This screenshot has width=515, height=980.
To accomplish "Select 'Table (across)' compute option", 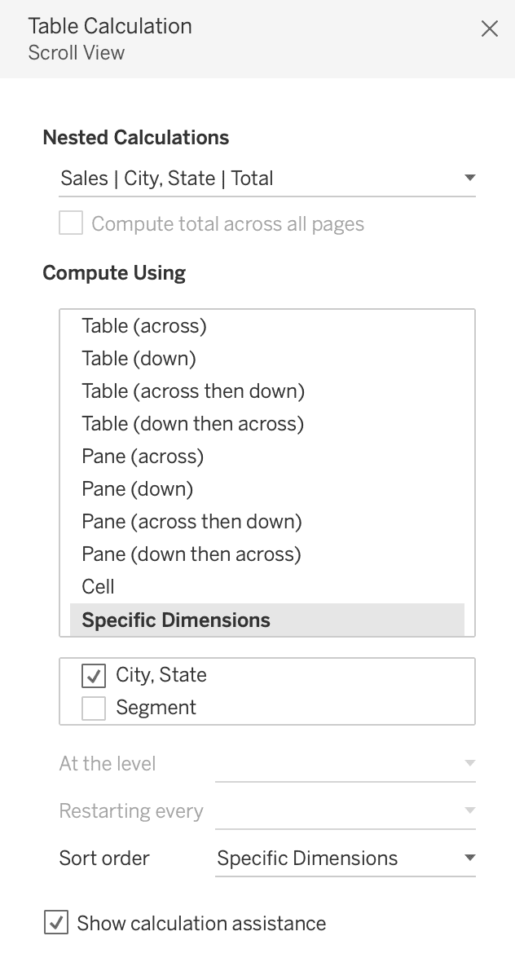I will 143,325.
